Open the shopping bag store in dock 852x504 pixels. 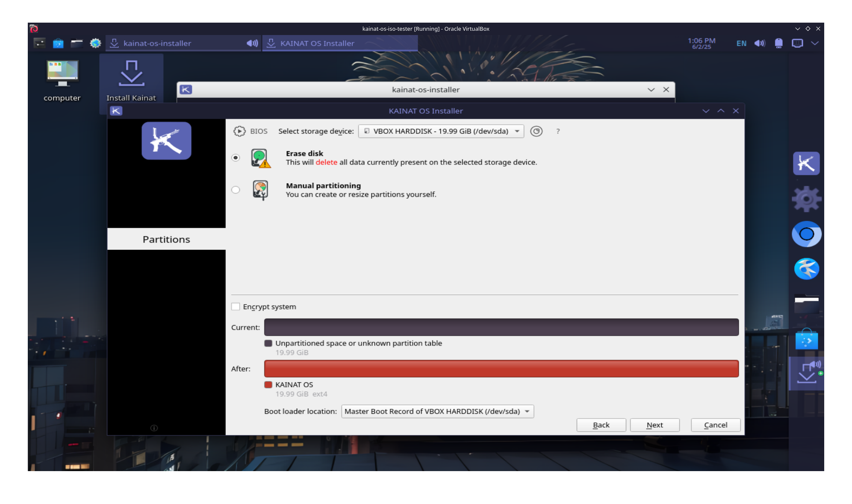click(806, 339)
